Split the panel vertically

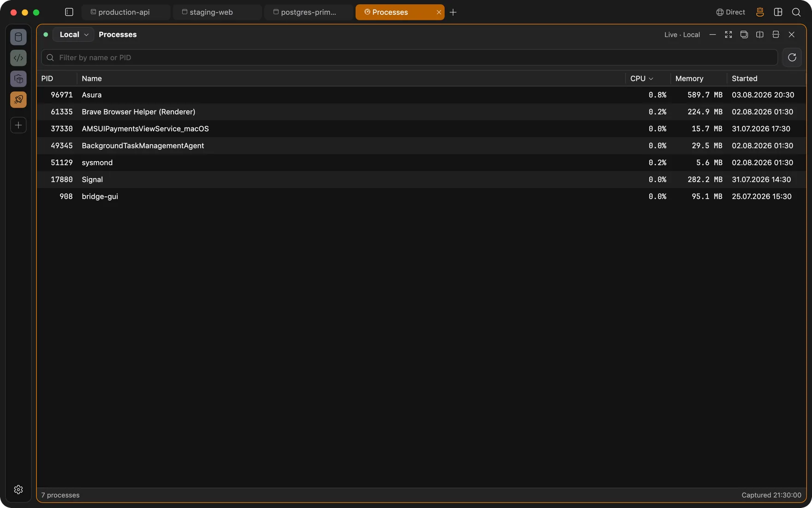coord(760,35)
